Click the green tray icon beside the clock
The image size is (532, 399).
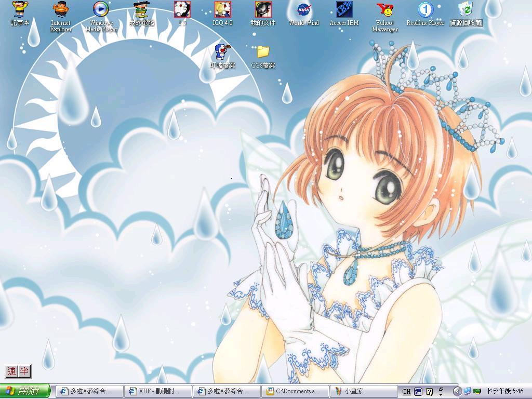click(x=477, y=392)
